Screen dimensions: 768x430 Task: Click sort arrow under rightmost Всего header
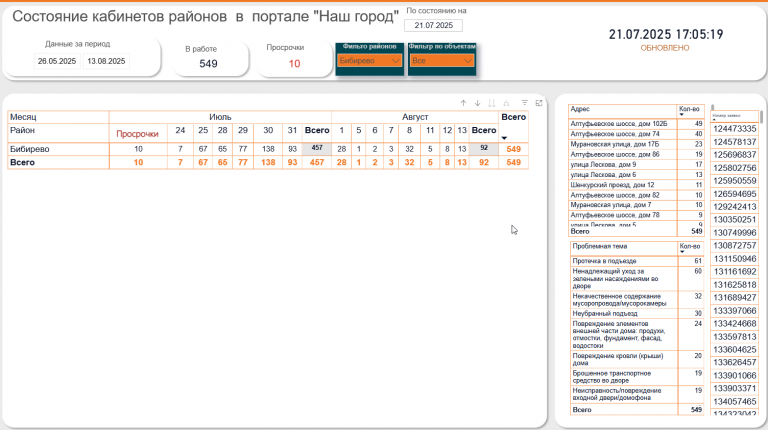pyautogui.click(x=504, y=138)
